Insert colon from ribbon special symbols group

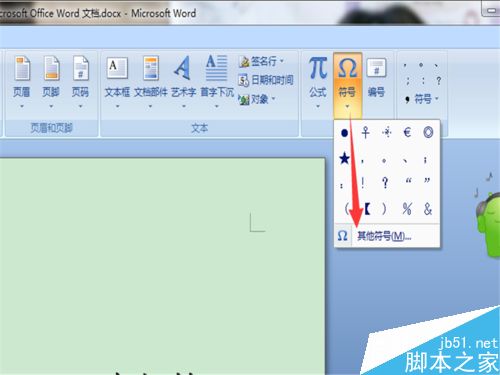click(423, 81)
